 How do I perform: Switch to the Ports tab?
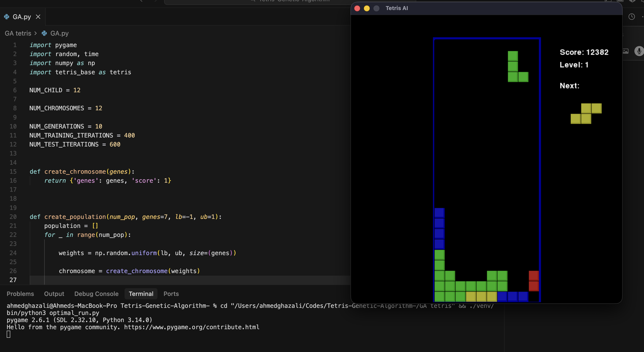coord(171,294)
